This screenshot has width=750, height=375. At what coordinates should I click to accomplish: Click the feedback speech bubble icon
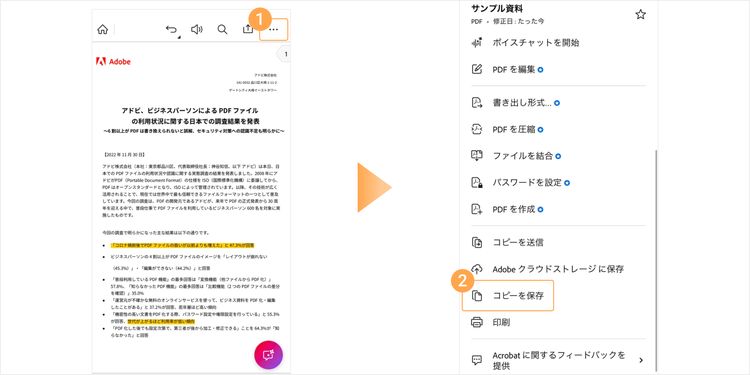(477, 360)
